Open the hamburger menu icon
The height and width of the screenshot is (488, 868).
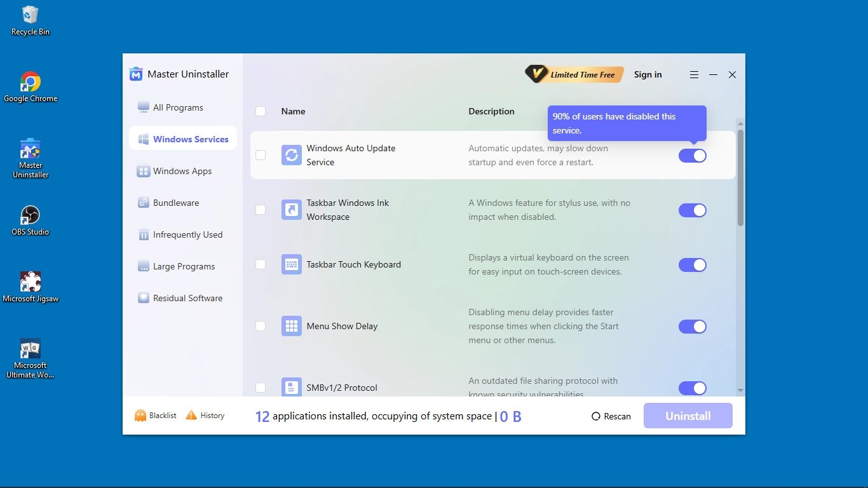click(x=694, y=75)
